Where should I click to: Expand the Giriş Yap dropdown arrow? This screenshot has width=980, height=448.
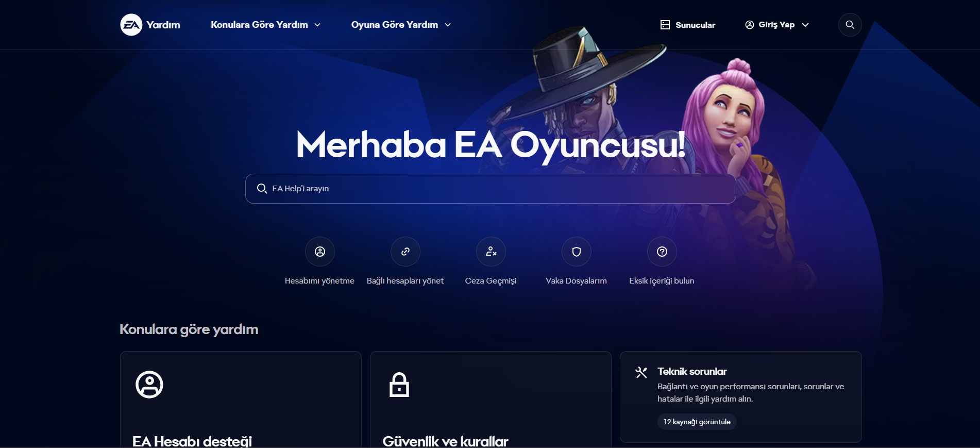(805, 25)
